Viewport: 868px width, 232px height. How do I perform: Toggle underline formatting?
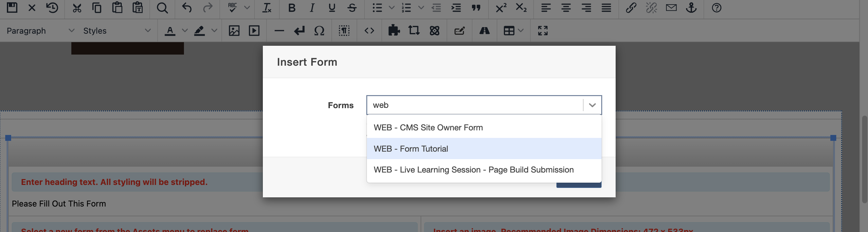332,8
